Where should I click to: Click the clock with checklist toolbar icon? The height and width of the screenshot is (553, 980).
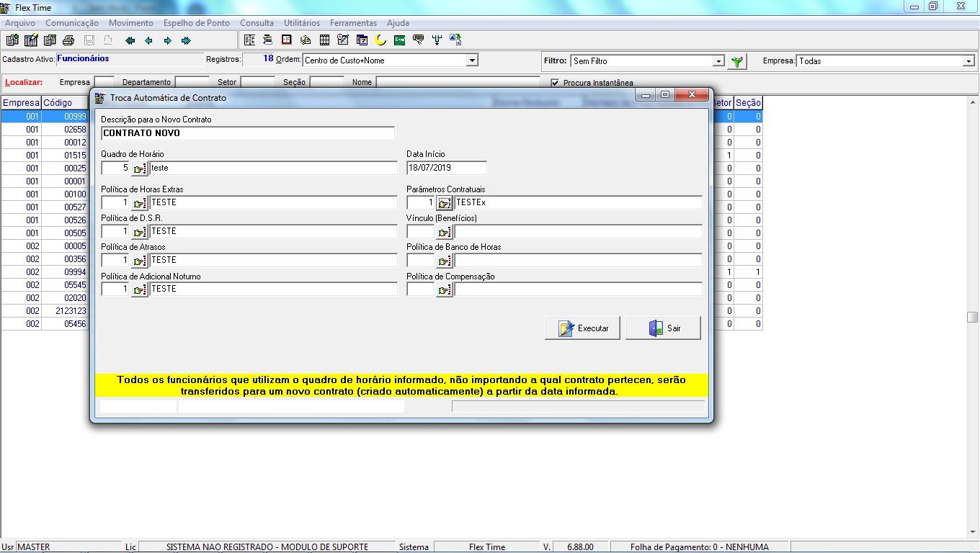343,40
